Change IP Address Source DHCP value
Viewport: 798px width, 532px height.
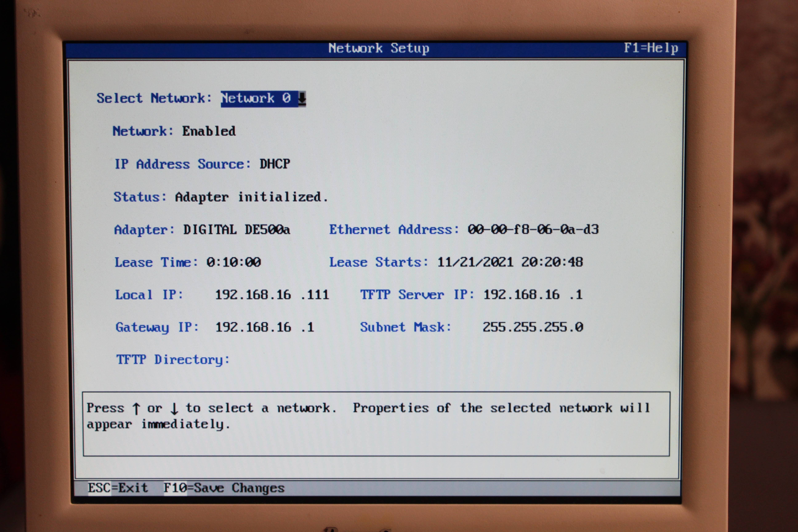274,164
